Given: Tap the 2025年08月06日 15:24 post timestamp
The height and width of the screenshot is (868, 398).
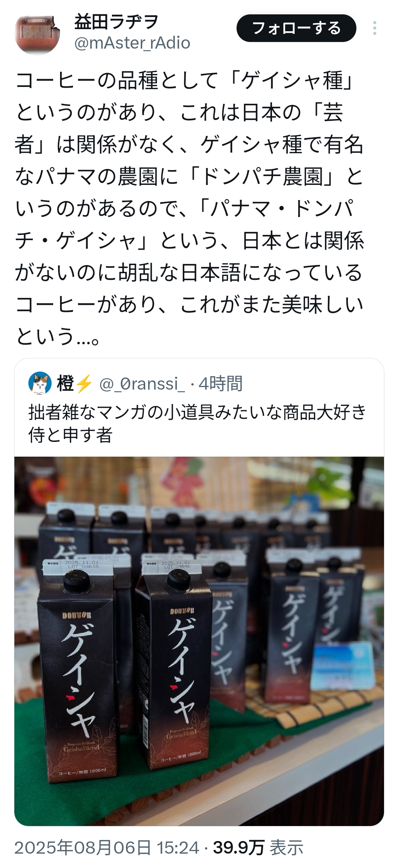Looking at the screenshot, I should 107,848.
